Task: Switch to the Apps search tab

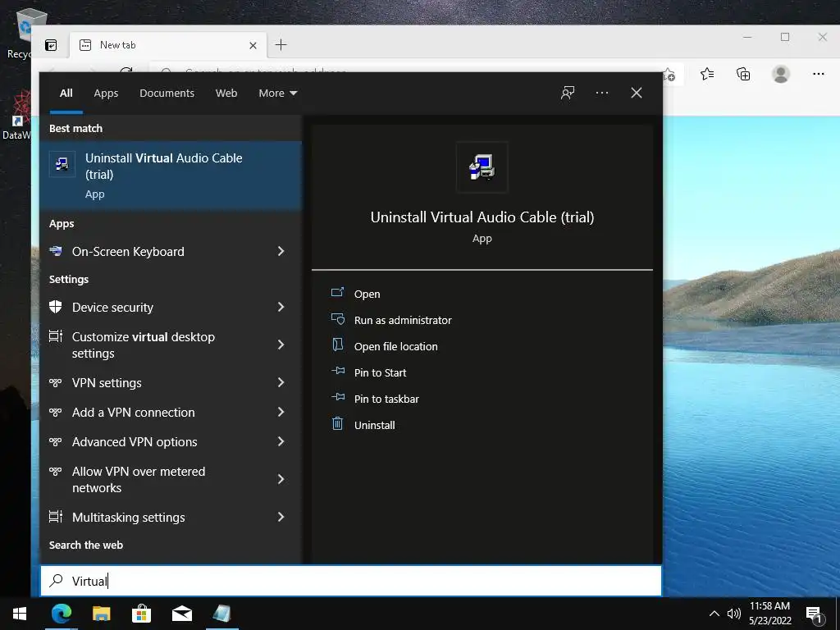Action: pos(106,94)
